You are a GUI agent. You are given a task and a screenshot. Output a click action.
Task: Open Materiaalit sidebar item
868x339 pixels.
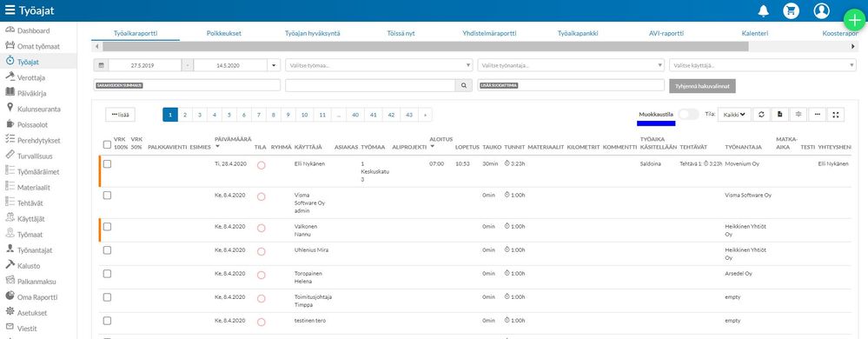click(x=34, y=187)
